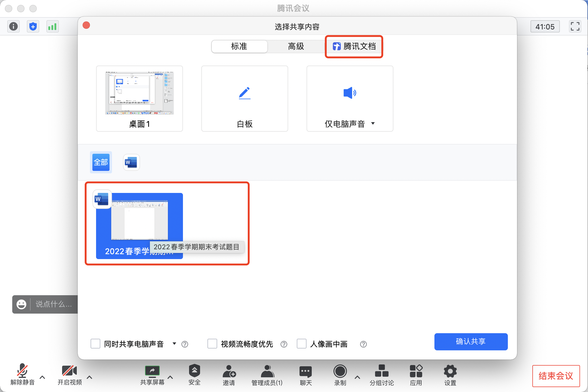Select the 桌面1 screen thumbnail
Viewport: 588px width, 392px height.
click(x=140, y=99)
